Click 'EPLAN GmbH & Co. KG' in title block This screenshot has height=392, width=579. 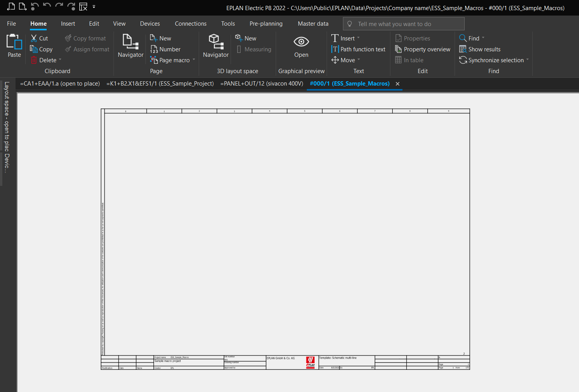click(281, 358)
